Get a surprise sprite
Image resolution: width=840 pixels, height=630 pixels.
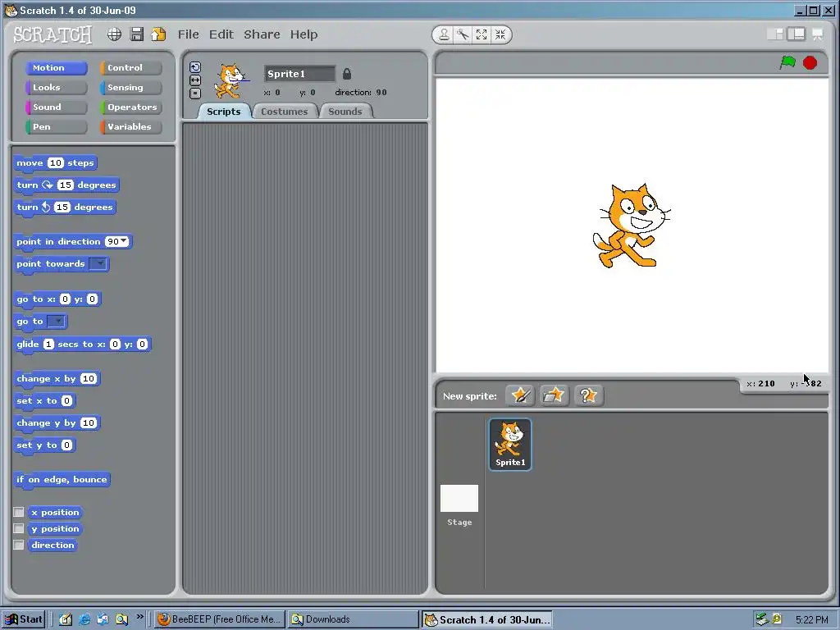click(x=588, y=396)
